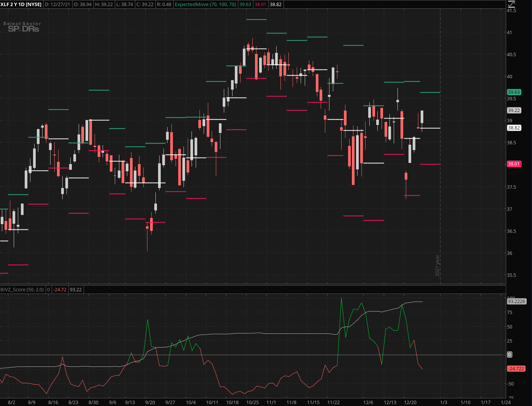Click the white 38.82 ExpectedMove value in header
532x406 pixels.
pyautogui.click(x=275, y=5)
